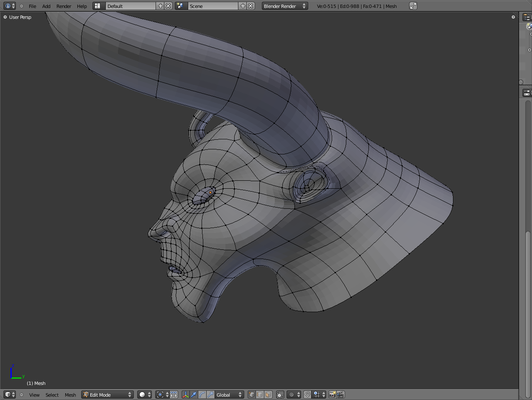The image size is (532, 400).
Task: Open the Global orientation dropdown
Action: coord(228,395)
